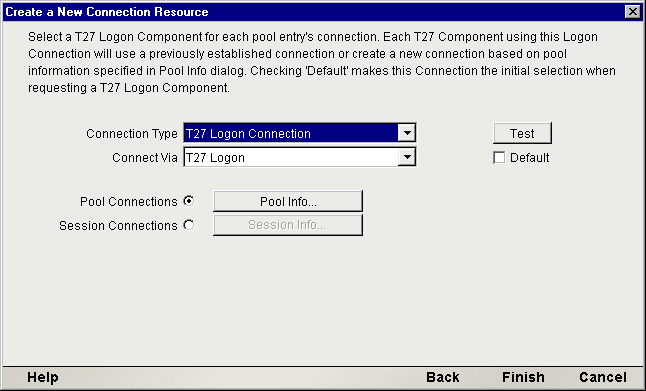Click the Pool Connections label
This screenshot has width=646, height=391.
click(129, 201)
